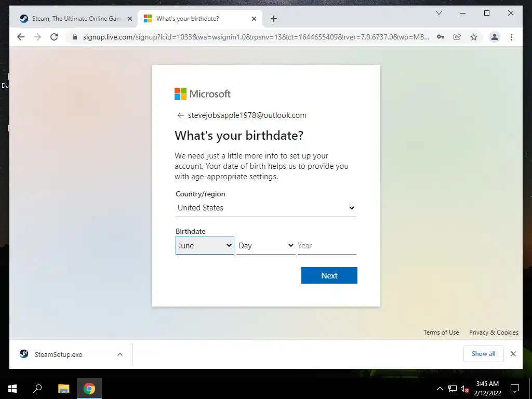
Task: Go back with the browser back arrow
Action: click(x=21, y=37)
